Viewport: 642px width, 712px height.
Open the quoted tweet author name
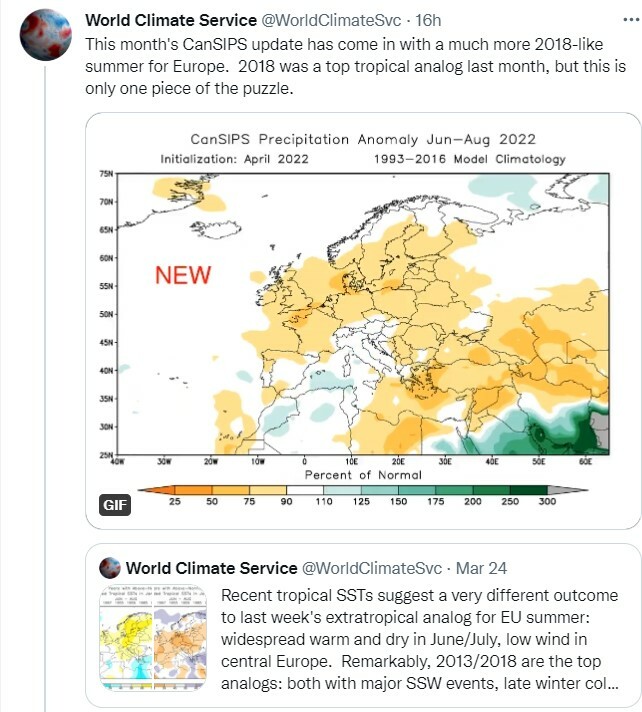pos(211,569)
